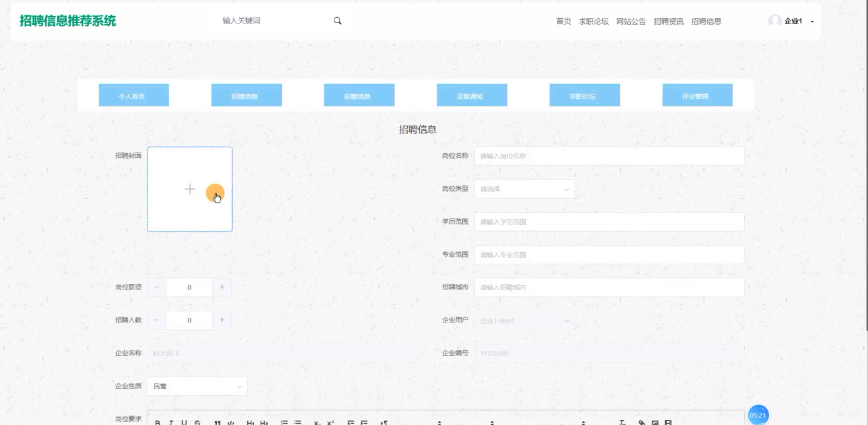
Task: Open the 岗位类型 dropdown
Action: click(x=524, y=189)
